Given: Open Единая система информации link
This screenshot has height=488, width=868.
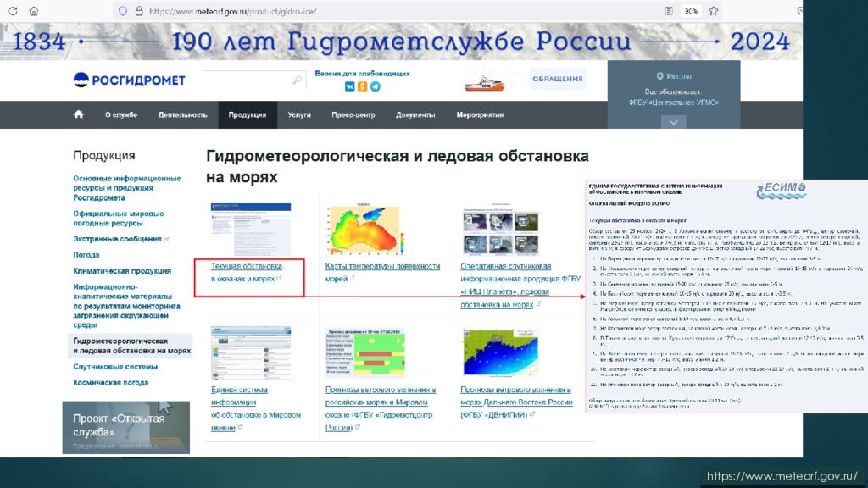Looking at the screenshot, I should (256, 409).
